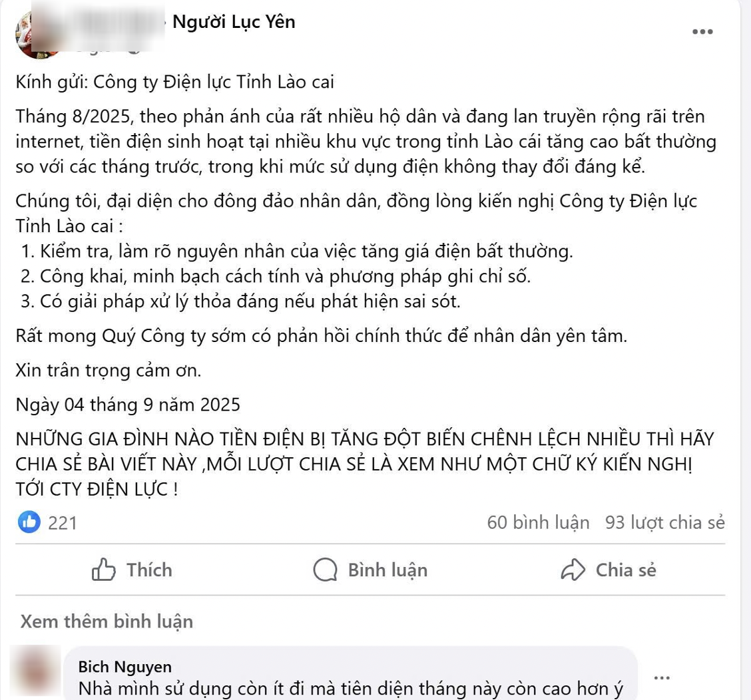Open the post author's profile picture

pyautogui.click(x=39, y=33)
